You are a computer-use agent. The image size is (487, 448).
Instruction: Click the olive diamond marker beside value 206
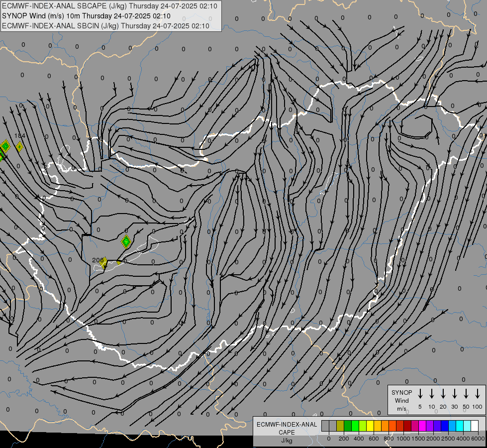pos(104,263)
